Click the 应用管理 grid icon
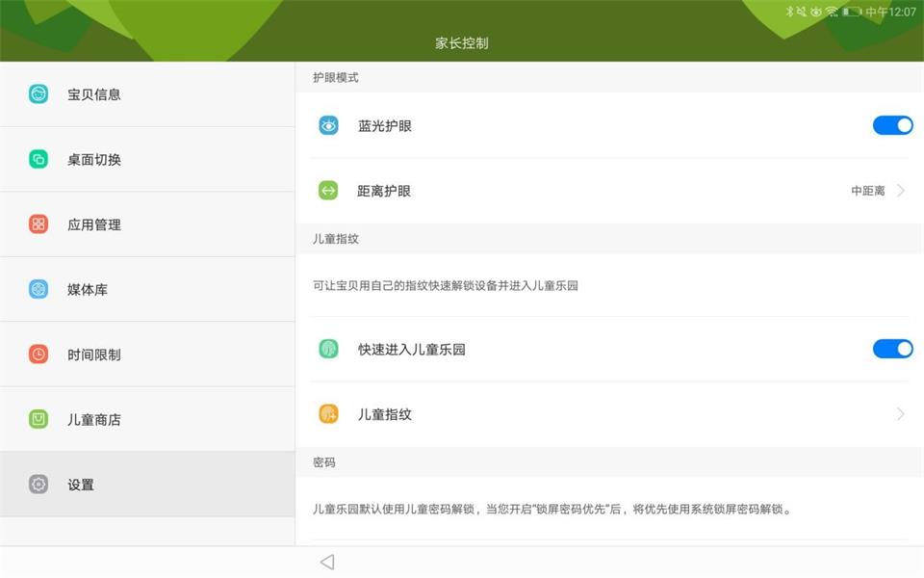924x578 pixels. tap(38, 224)
